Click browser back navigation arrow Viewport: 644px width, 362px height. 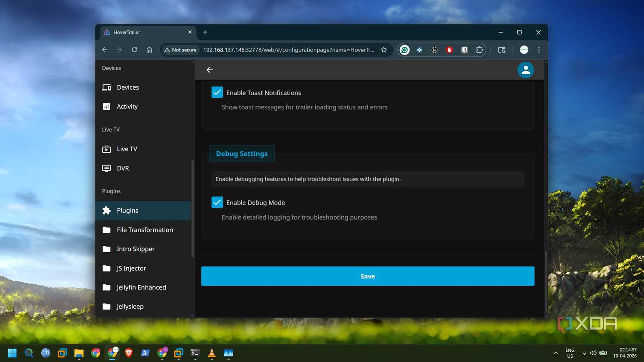pos(104,50)
